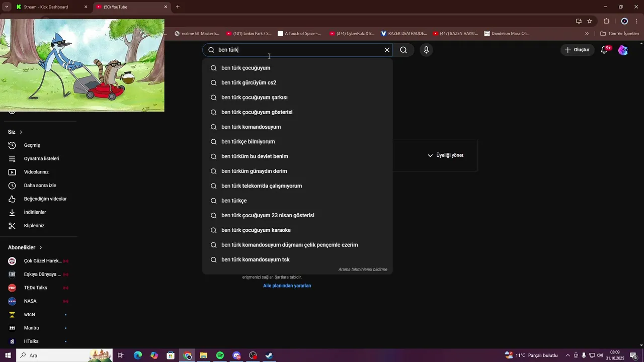Click the search field containing 'ben türk'
The width and height of the screenshot is (644, 362).
click(298, 50)
